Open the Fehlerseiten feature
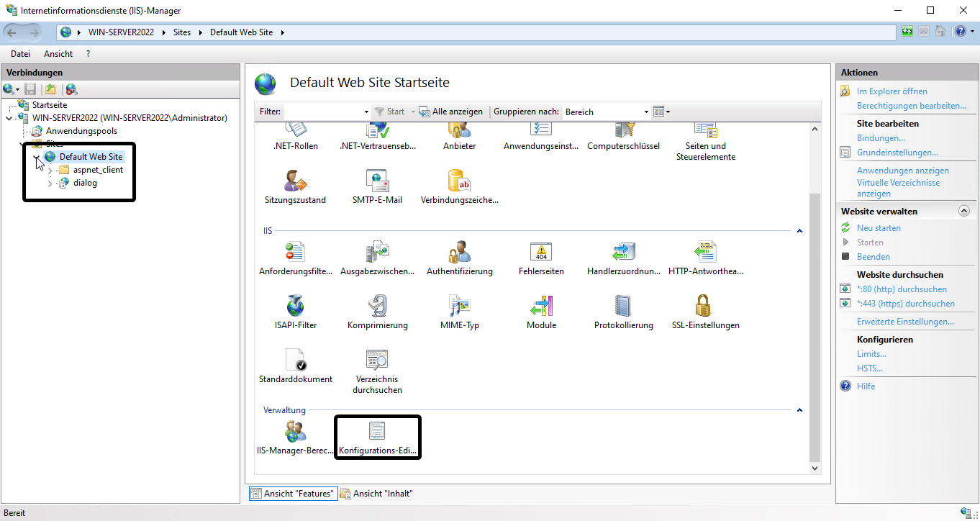 pyautogui.click(x=541, y=259)
